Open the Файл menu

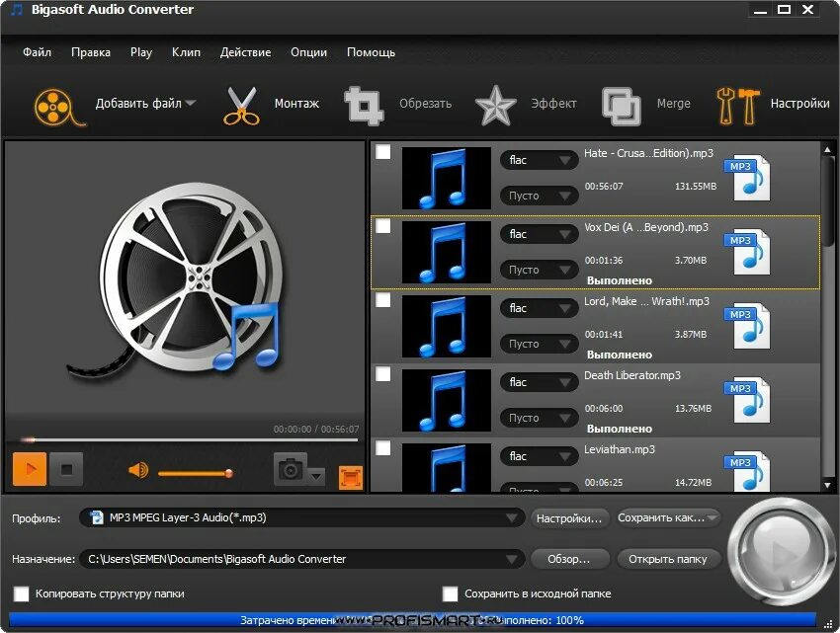[37, 52]
